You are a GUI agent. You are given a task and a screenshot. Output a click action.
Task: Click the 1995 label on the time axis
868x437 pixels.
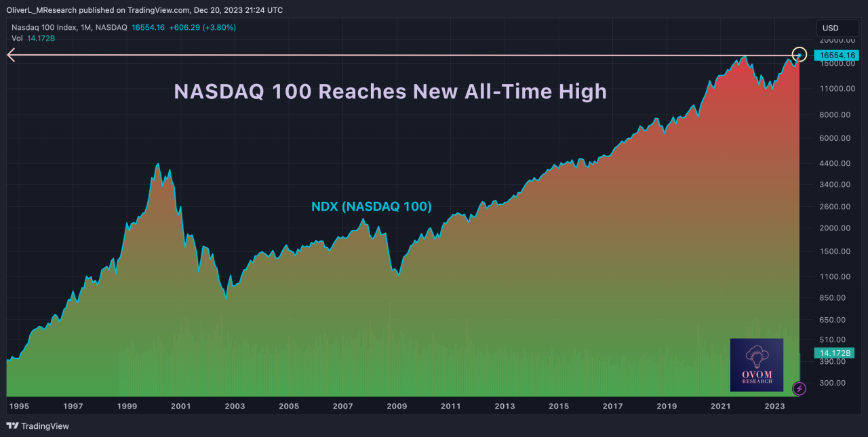[18, 407]
